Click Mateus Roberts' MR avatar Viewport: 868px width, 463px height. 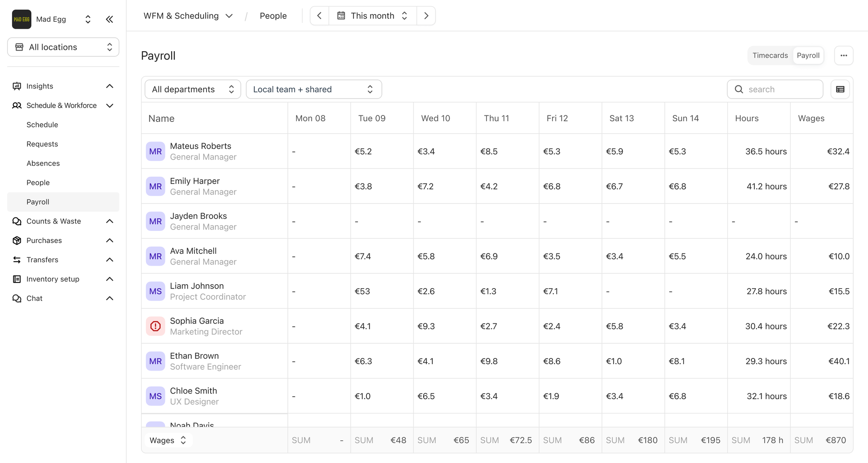click(155, 151)
